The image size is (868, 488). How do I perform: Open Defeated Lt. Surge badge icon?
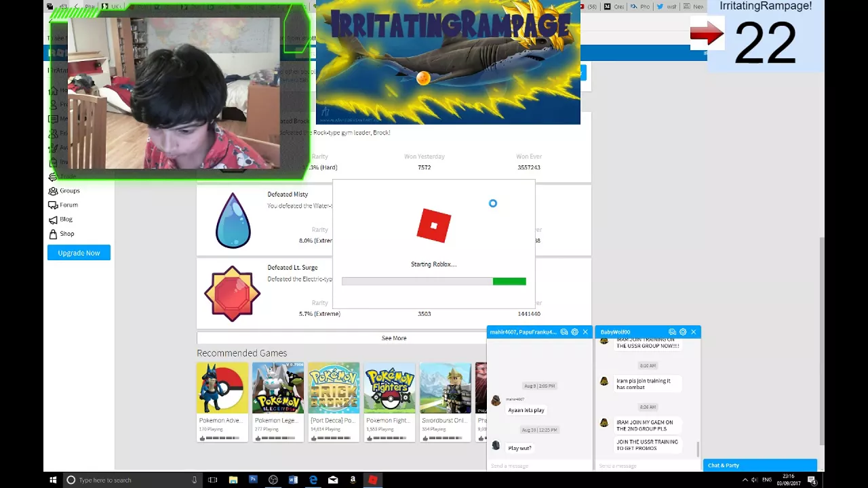(232, 293)
